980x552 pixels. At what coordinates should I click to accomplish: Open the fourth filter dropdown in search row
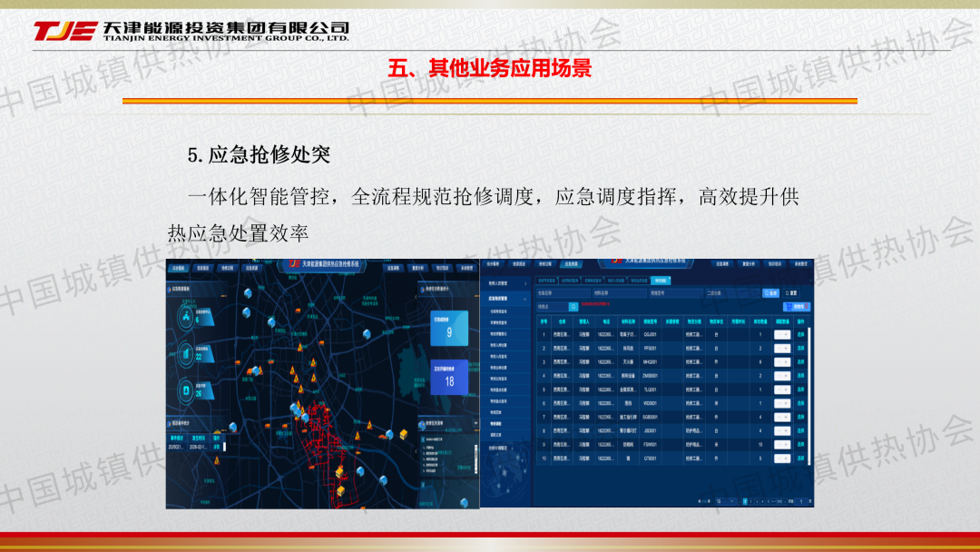[731, 293]
